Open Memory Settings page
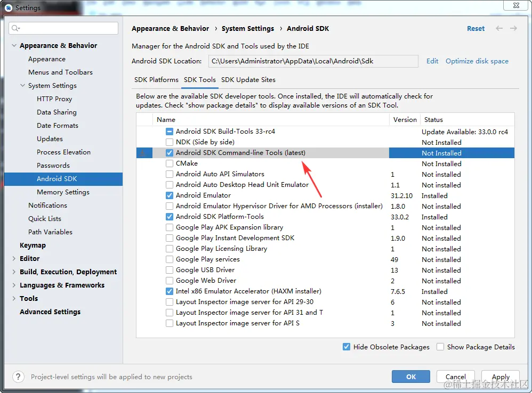This screenshot has height=393, width=532. 63,192
